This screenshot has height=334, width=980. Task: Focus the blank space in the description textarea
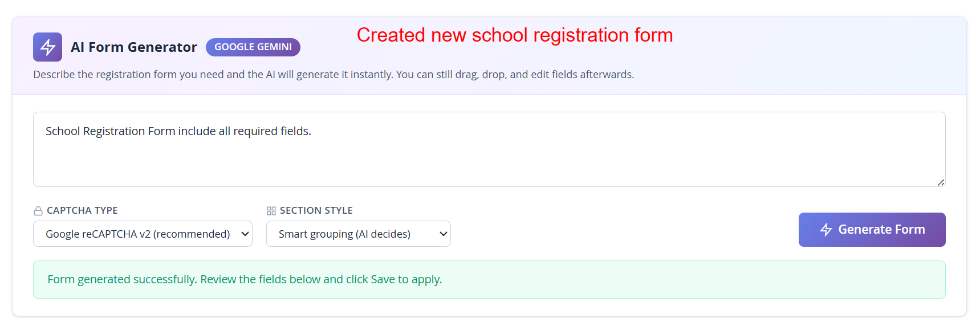(489, 162)
